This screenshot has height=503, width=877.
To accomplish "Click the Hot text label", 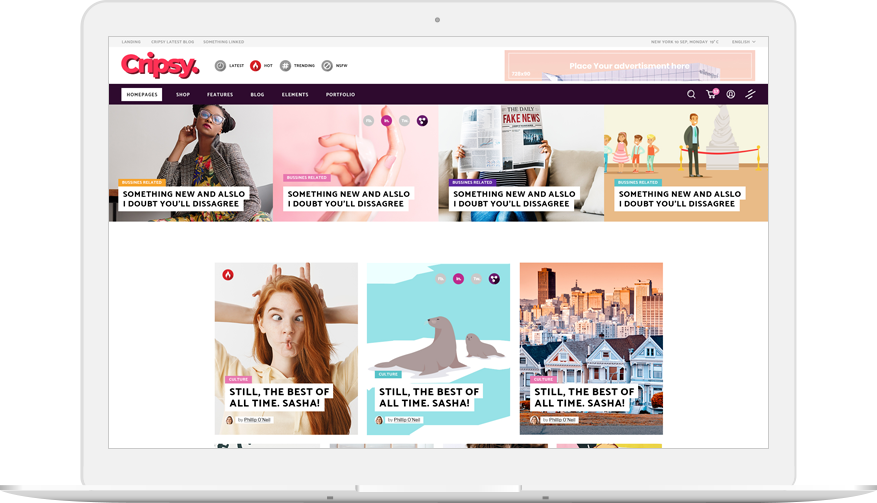I will click(x=268, y=65).
